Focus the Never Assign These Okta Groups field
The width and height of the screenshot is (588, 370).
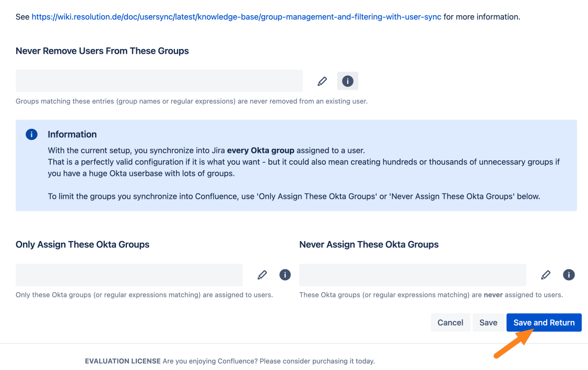pyautogui.click(x=413, y=274)
